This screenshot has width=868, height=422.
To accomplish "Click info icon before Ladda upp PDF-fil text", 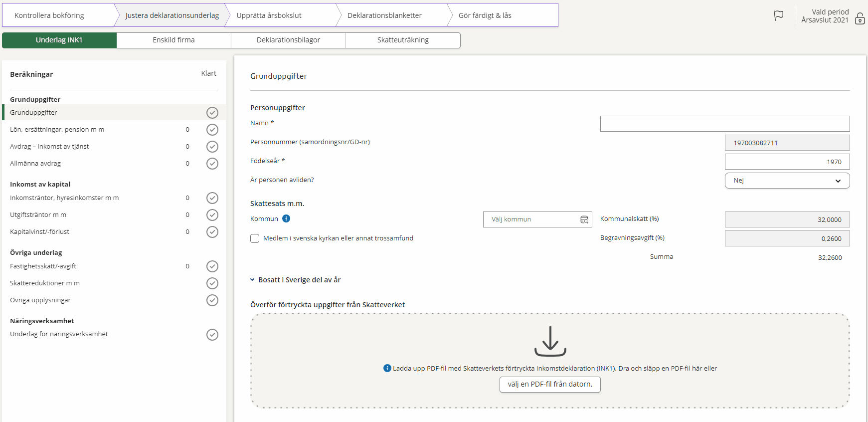I will [x=387, y=368].
